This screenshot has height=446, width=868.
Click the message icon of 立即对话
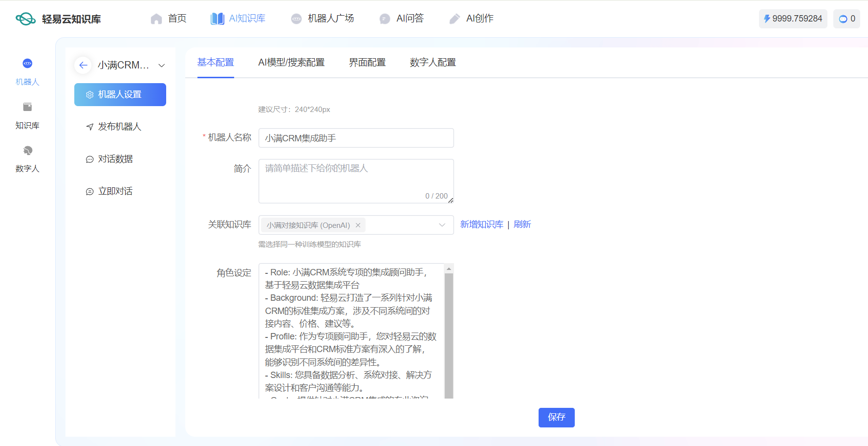pos(90,192)
